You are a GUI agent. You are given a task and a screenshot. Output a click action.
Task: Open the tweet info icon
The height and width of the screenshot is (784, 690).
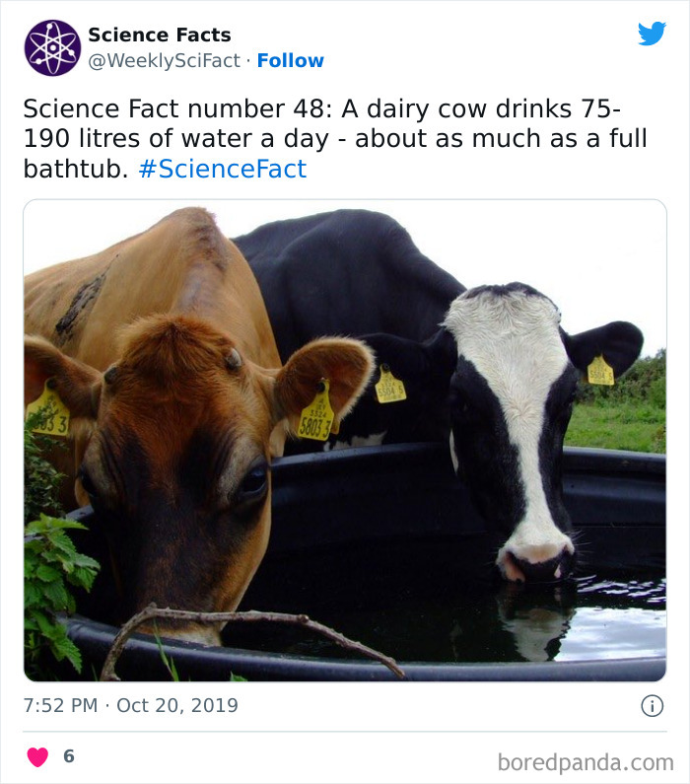pyautogui.click(x=652, y=705)
